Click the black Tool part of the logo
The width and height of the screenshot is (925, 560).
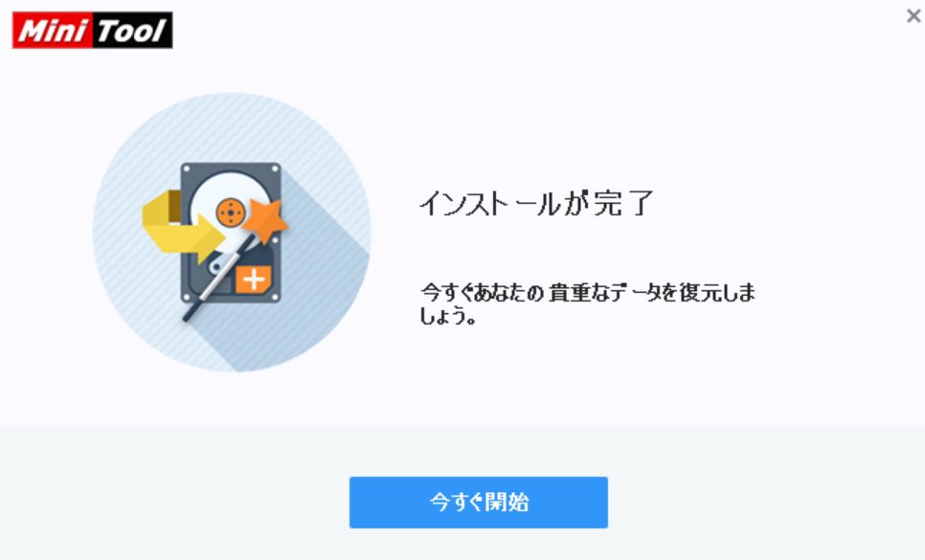pyautogui.click(x=133, y=30)
